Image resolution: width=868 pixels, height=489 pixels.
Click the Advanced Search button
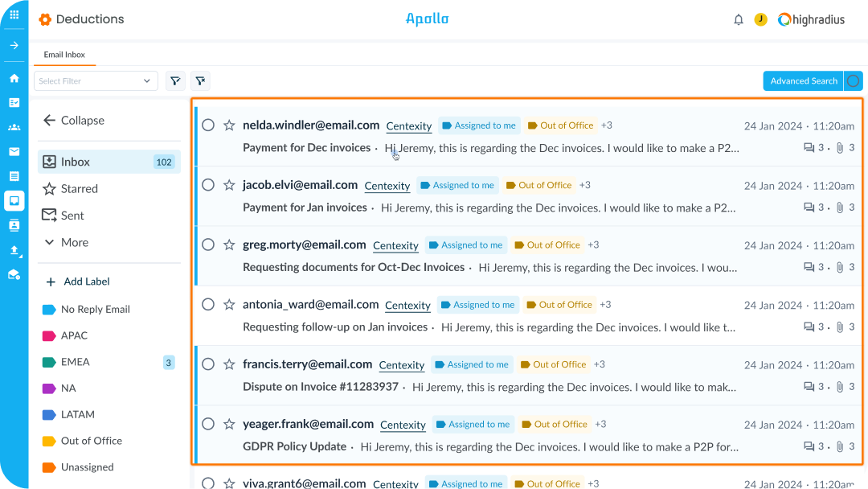(x=802, y=80)
